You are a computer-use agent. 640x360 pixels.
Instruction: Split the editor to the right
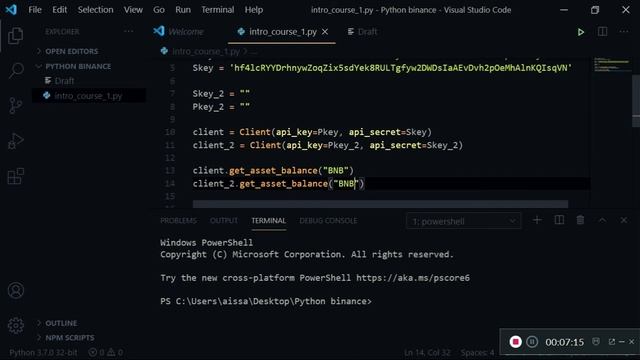(602, 32)
